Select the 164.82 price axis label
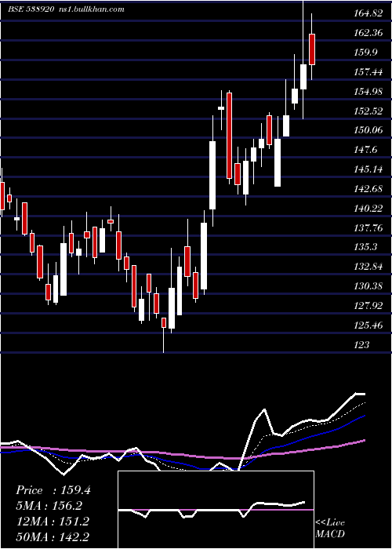Screen dimensions: 392x549 [x=367, y=13]
